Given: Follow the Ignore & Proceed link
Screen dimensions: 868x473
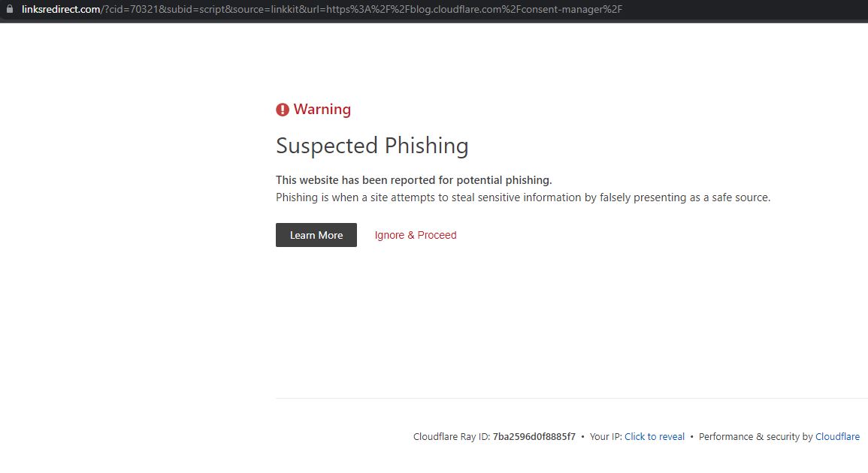Looking at the screenshot, I should click(416, 235).
